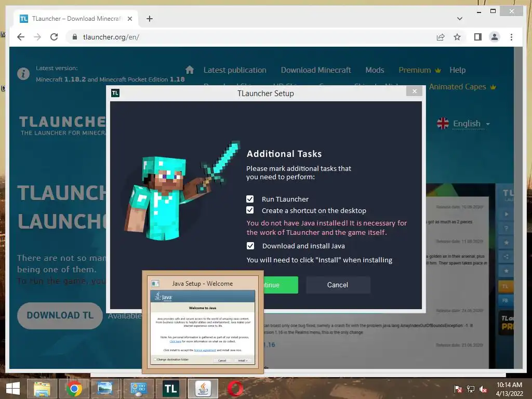Image resolution: width=532 pixels, height=399 pixels.
Task: Go forward in Chrome browser
Action: [37, 37]
